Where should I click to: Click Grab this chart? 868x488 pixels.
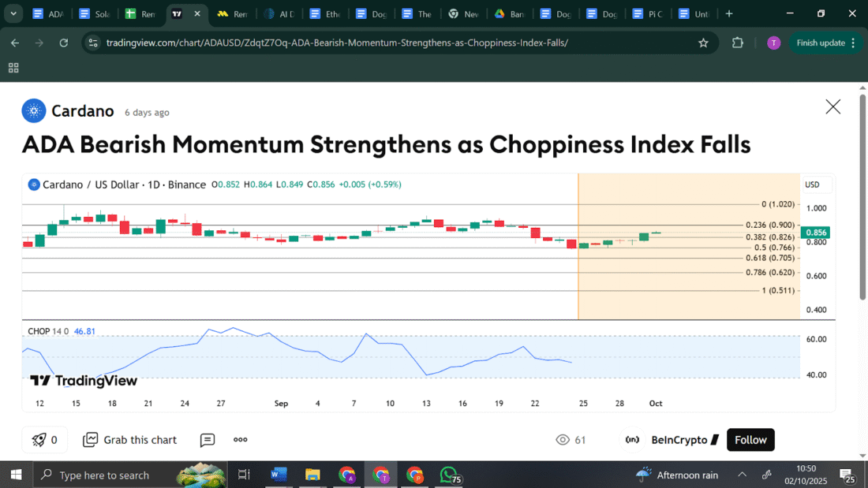click(x=130, y=440)
